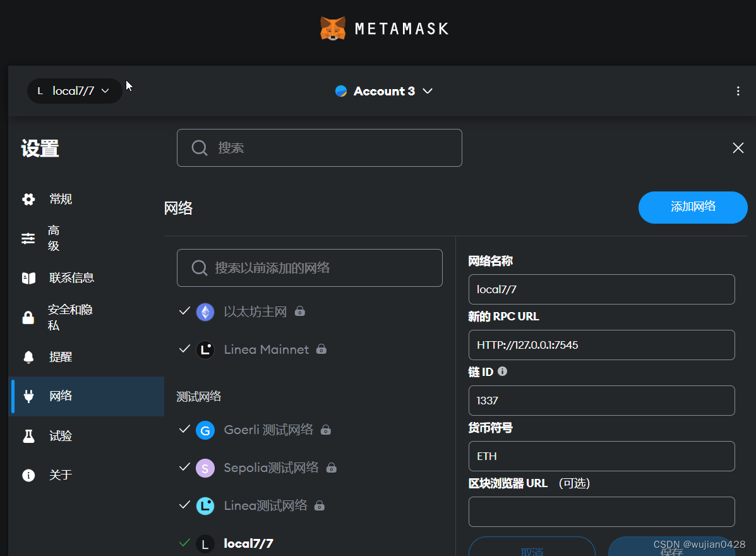Screen dimensions: 756x556
Task: Click the 添加网络 add network button
Action: click(x=693, y=207)
